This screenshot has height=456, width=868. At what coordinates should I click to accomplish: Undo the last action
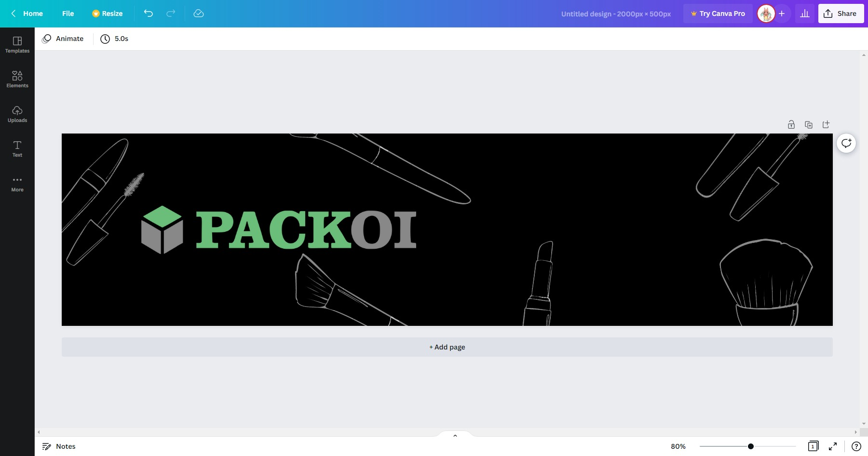click(149, 13)
